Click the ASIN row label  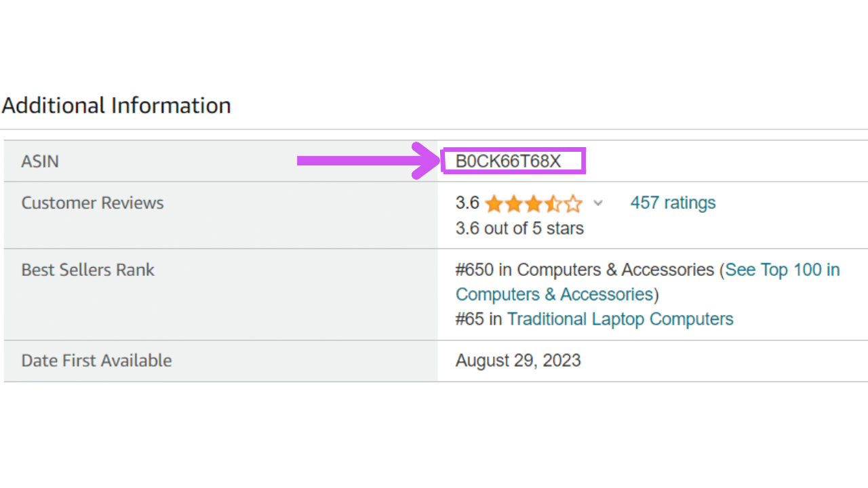click(x=40, y=161)
